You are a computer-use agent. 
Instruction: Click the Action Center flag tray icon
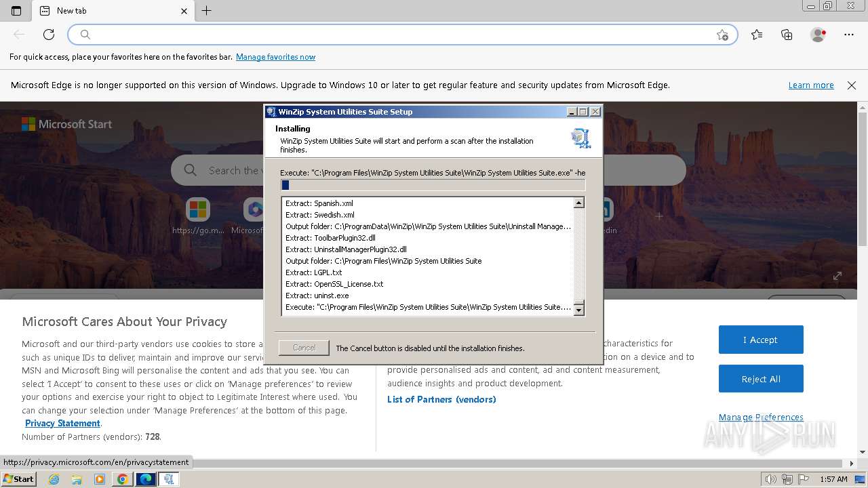tap(804, 479)
